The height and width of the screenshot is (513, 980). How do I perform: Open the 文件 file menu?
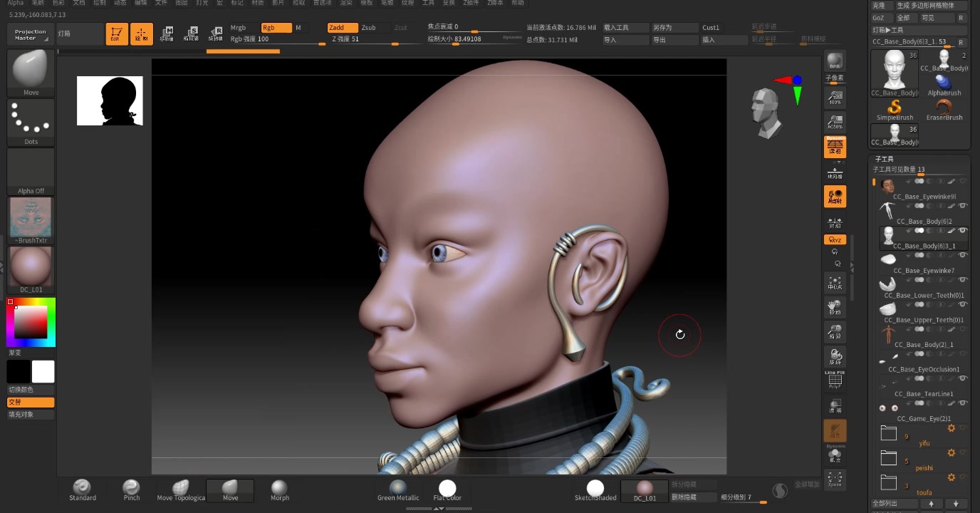[x=161, y=3]
